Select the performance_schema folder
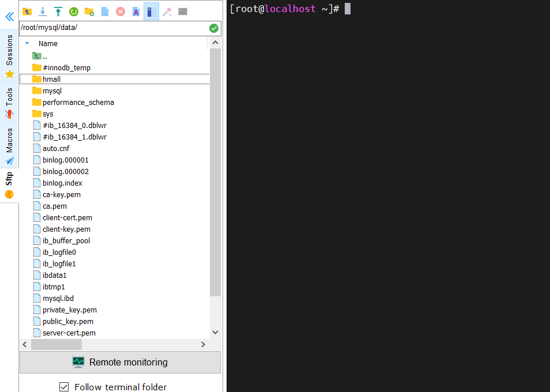Screen dimensions: 550x392 73,103
